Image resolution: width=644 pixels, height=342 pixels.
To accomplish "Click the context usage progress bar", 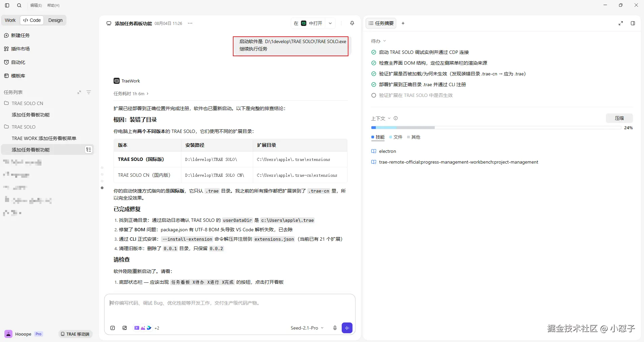I will click(496, 128).
